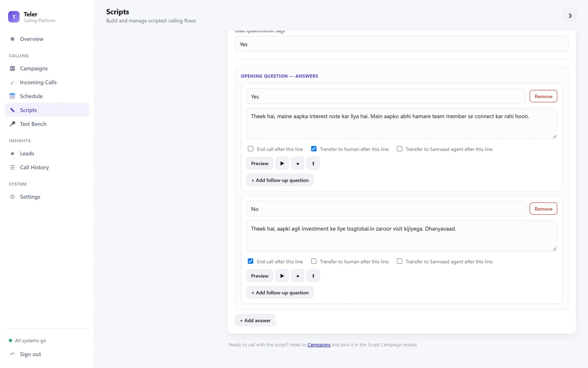The height and width of the screenshot is (368, 588).
Task: Go to Campaigns section
Action: click(47, 68)
